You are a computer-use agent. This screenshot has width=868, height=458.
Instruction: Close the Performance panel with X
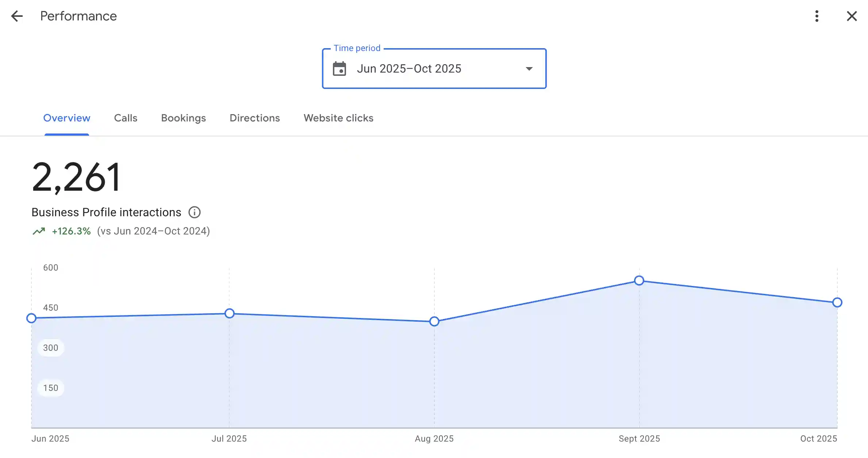(x=852, y=16)
